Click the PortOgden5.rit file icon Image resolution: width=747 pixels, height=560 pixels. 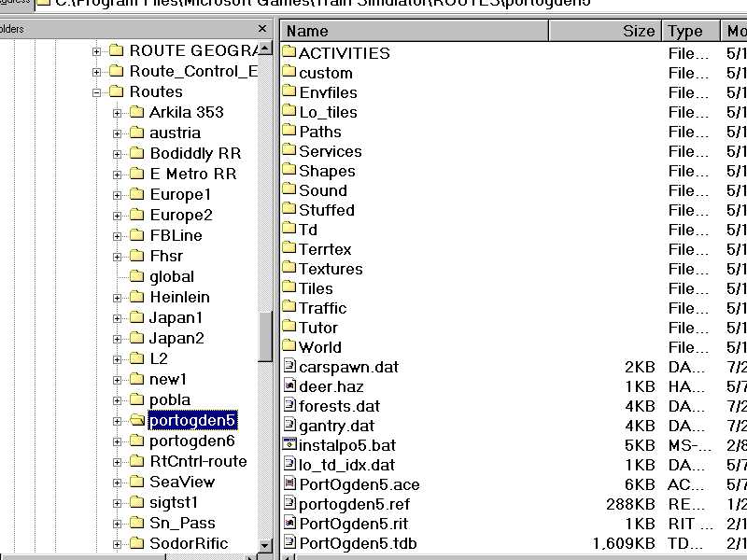(289, 523)
